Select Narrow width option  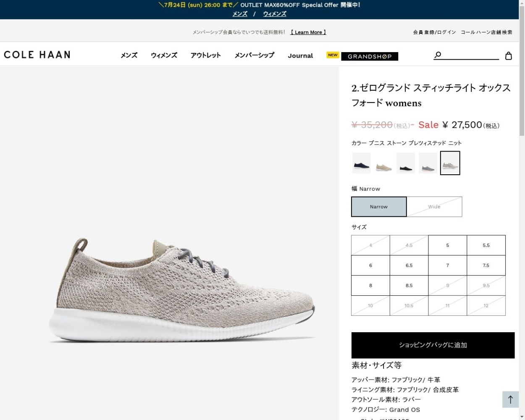tap(379, 207)
